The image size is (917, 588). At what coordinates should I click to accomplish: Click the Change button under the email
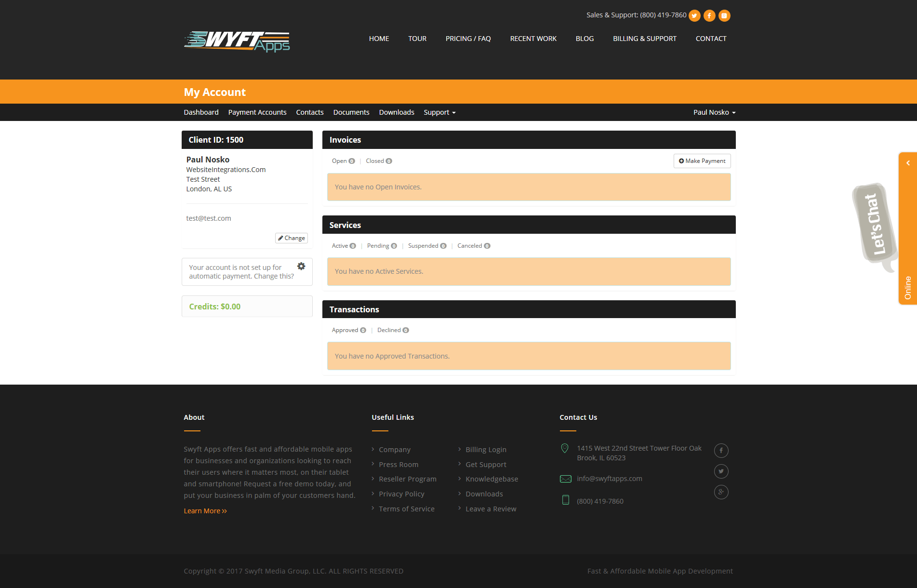pos(291,238)
